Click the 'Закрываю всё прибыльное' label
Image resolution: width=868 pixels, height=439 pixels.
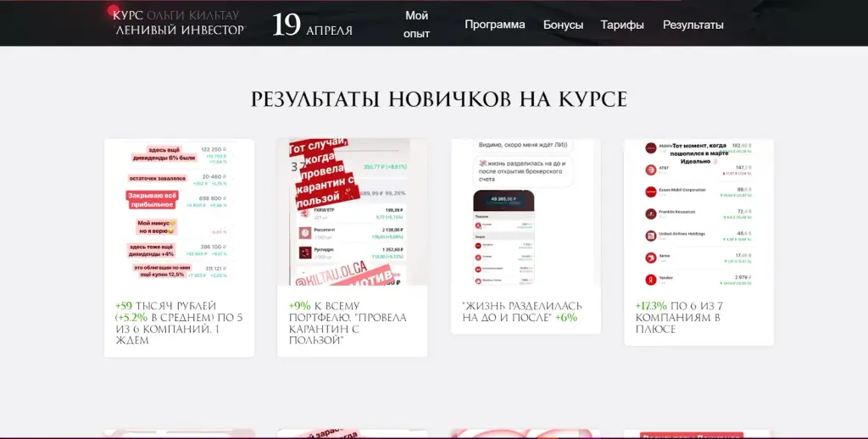[x=151, y=200]
